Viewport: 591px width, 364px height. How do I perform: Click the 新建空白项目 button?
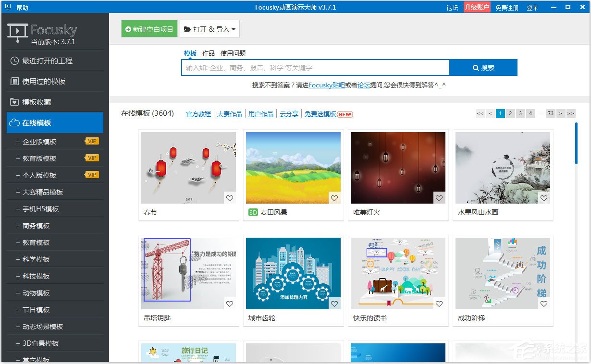pos(149,29)
